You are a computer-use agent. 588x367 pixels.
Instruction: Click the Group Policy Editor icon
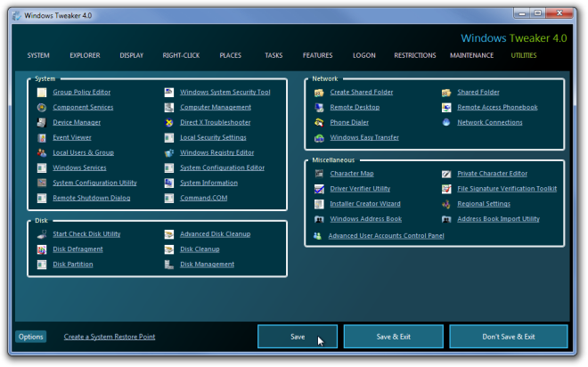[42, 93]
